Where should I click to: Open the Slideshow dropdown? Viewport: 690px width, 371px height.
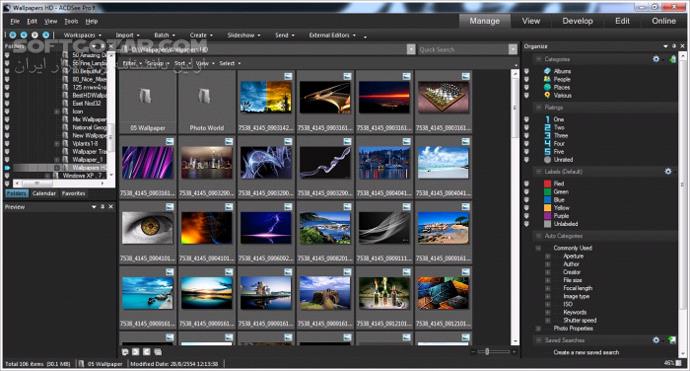[x=244, y=35]
